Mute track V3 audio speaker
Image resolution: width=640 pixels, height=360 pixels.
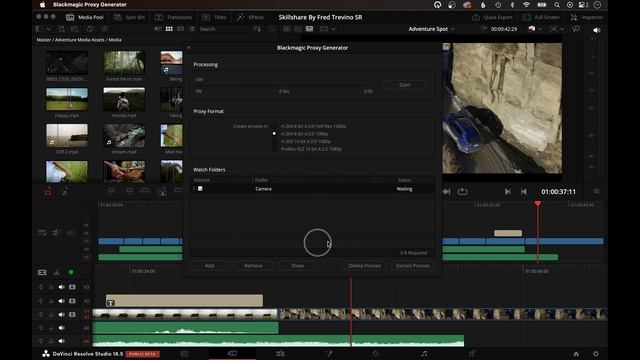[x=61, y=287]
